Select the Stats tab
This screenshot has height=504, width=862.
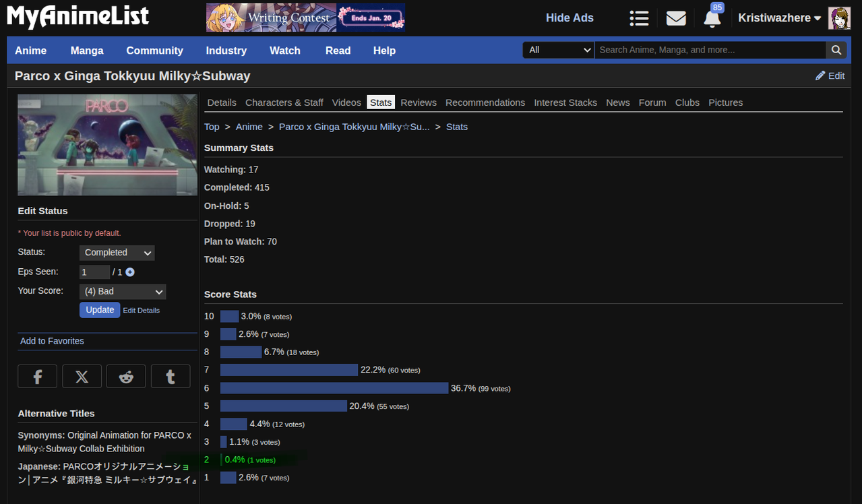381,102
